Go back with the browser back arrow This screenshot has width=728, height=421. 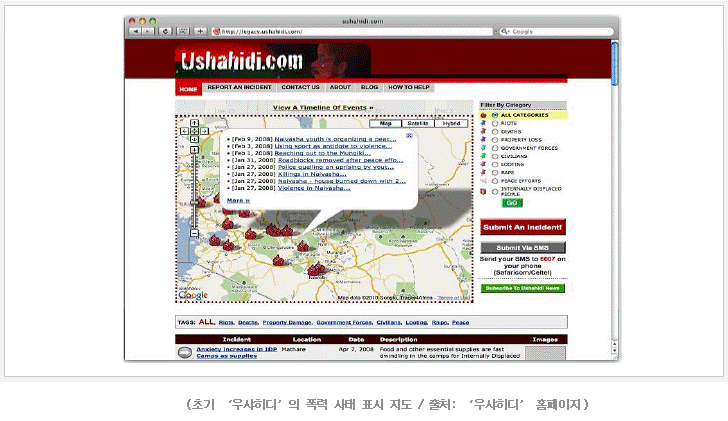136,32
